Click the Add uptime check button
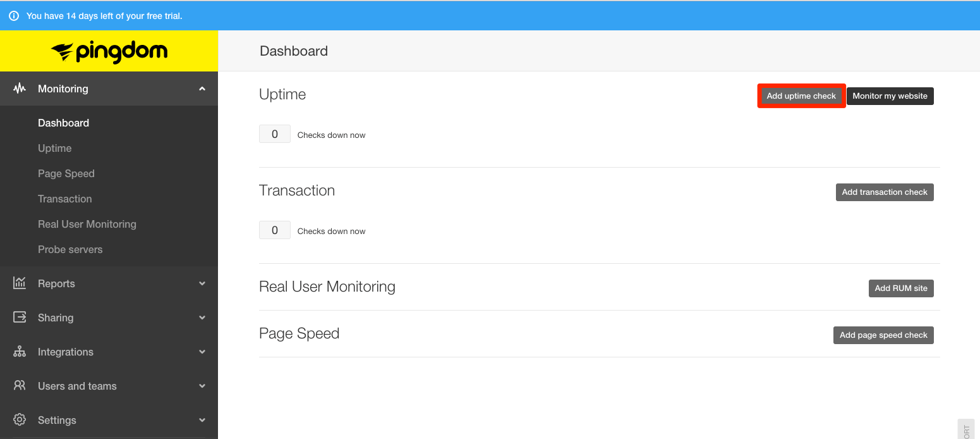The image size is (980, 439). tap(801, 96)
